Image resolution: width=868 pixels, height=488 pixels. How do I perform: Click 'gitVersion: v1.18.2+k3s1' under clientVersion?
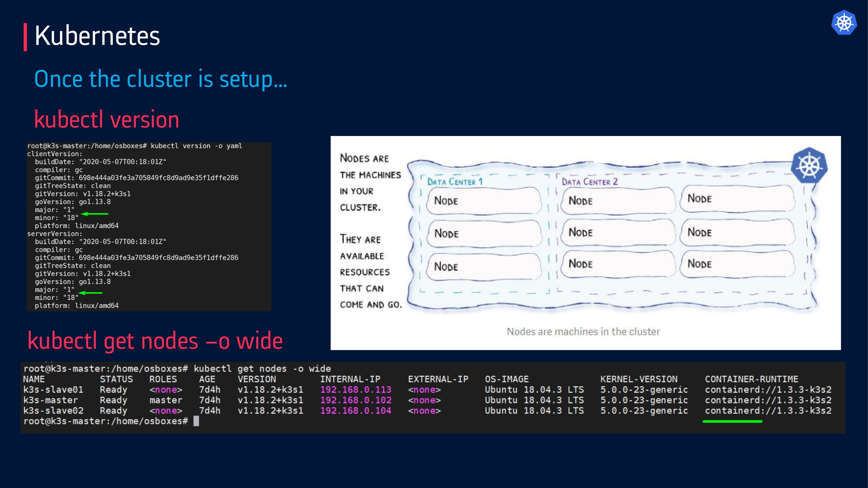pos(83,194)
